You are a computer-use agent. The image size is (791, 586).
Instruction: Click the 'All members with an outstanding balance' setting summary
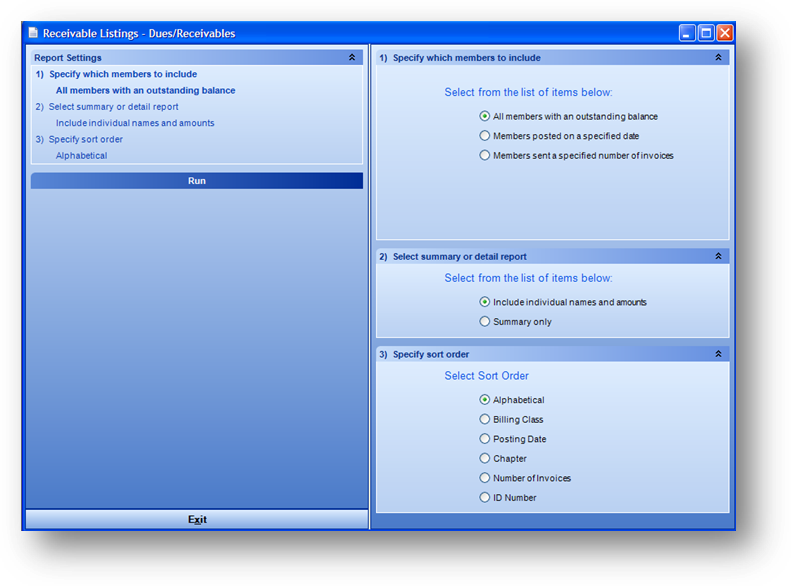coord(145,91)
